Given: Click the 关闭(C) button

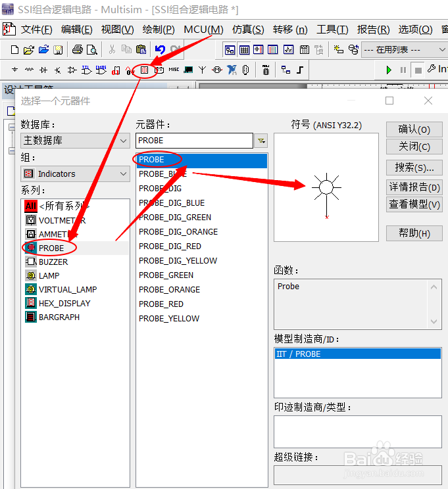Looking at the screenshot, I should [414, 147].
